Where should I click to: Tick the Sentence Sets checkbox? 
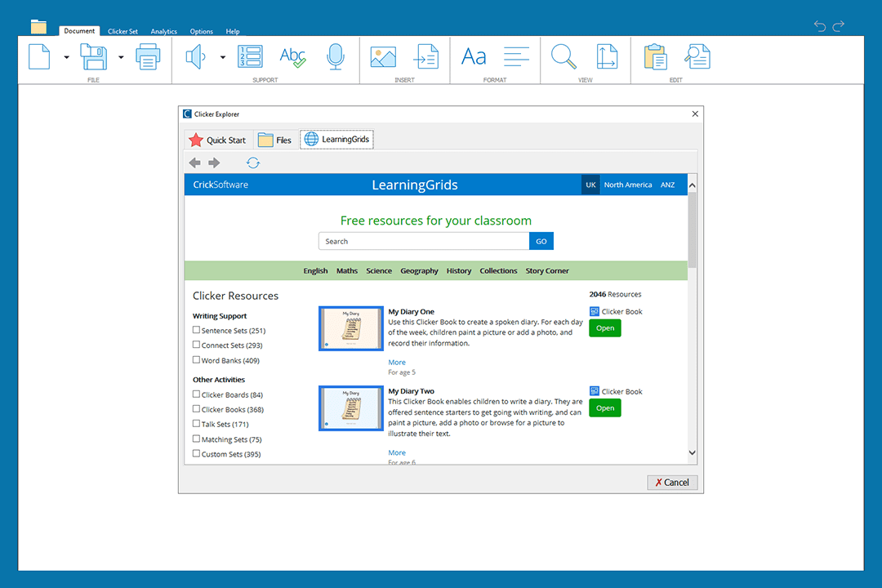point(196,330)
